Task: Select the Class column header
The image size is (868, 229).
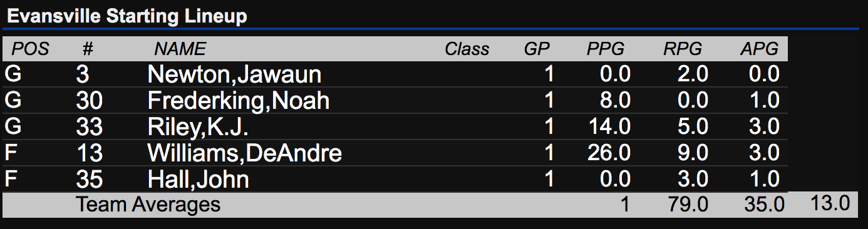Action: pos(467,49)
